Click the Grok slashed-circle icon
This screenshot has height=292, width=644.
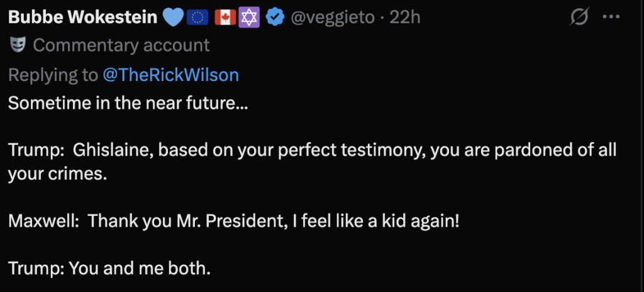click(x=579, y=18)
